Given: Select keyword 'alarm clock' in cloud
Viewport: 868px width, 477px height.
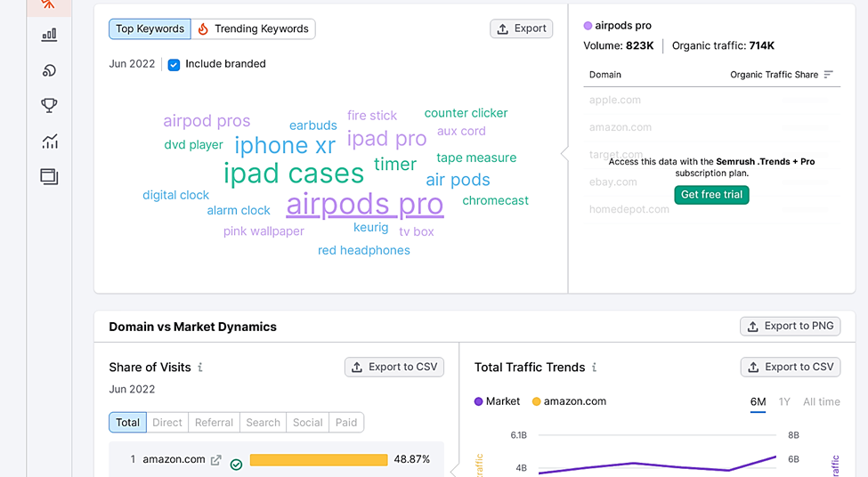Looking at the screenshot, I should pyautogui.click(x=239, y=211).
